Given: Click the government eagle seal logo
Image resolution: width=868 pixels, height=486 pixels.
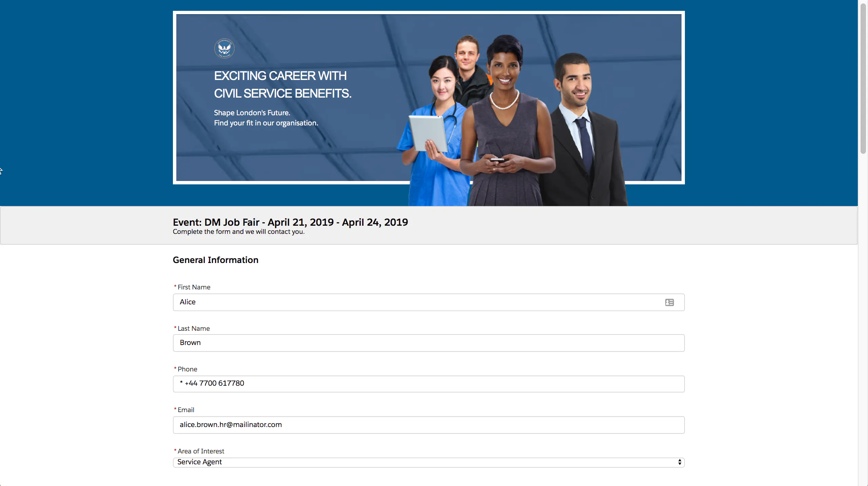Looking at the screenshot, I should click(224, 48).
